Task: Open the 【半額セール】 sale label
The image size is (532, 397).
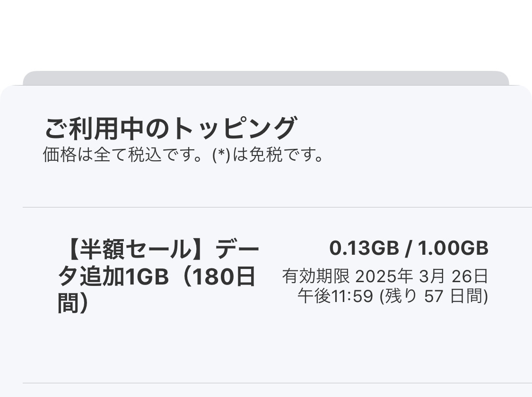Action: [x=136, y=250]
